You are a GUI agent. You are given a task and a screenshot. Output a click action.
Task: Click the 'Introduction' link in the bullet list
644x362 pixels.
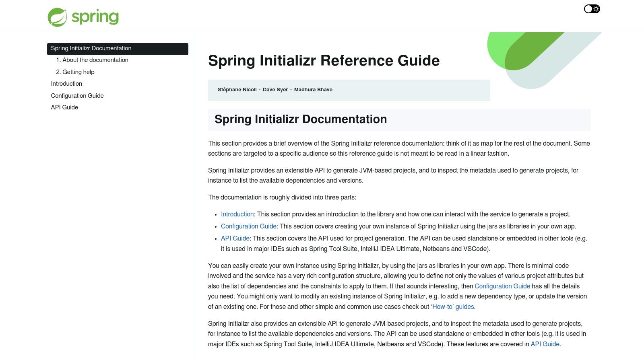[x=237, y=214]
